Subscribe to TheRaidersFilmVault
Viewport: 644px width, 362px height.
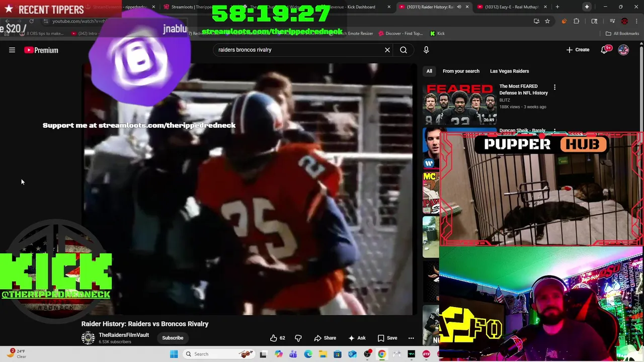click(x=173, y=338)
